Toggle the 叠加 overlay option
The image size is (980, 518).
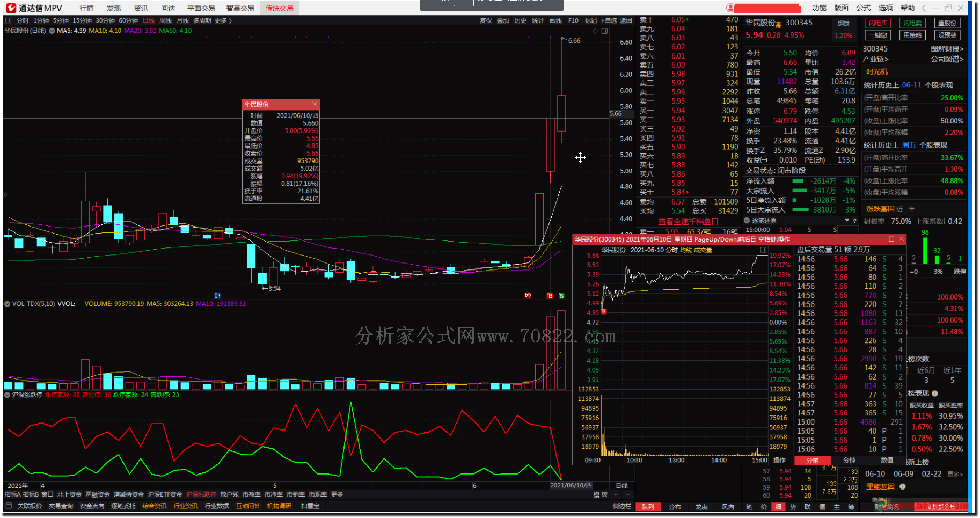coord(503,20)
